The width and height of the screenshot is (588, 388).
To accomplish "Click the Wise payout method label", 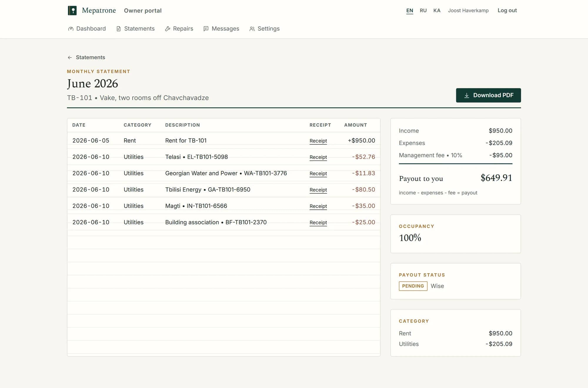I will tap(437, 286).
